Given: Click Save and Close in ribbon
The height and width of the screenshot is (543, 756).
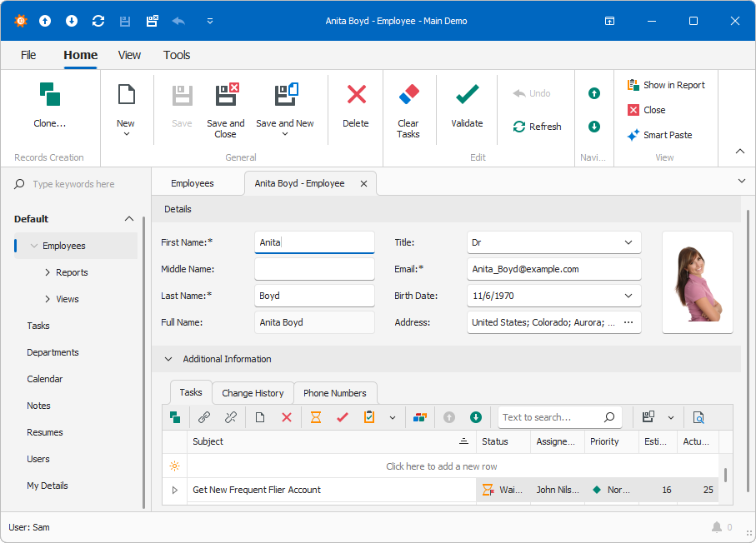Looking at the screenshot, I should 226,110.
